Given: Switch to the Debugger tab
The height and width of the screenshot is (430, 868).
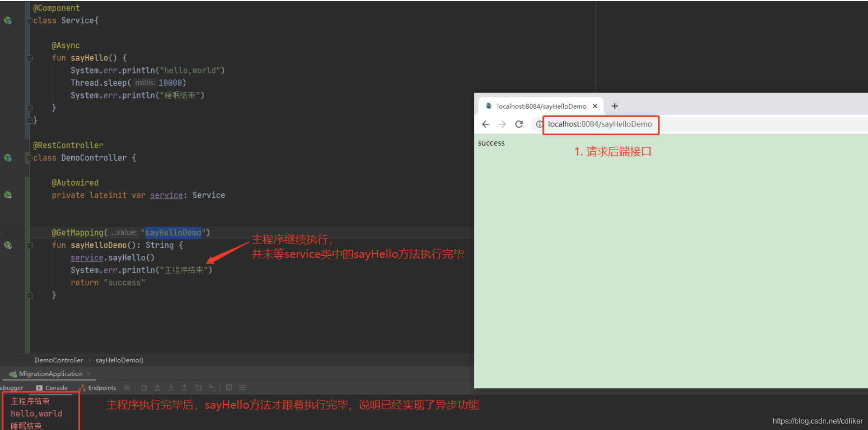Looking at the screenshot, I should tap(11, 388).
